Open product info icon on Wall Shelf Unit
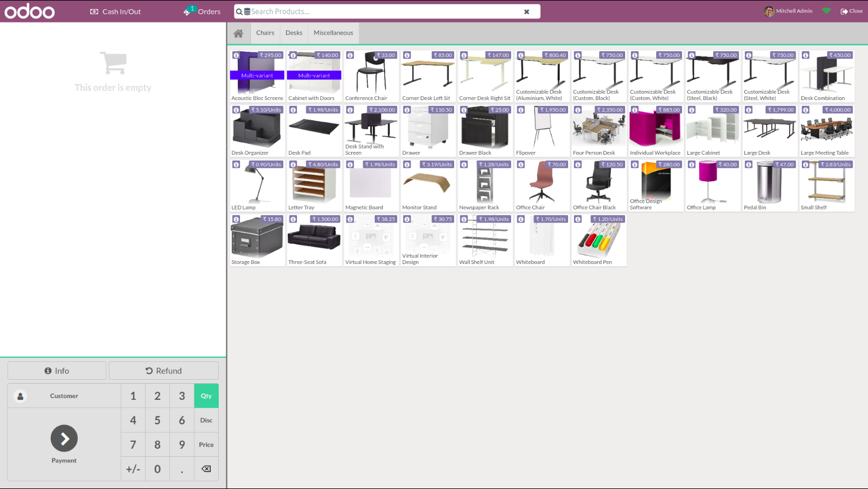 click(x=464, y=219)
